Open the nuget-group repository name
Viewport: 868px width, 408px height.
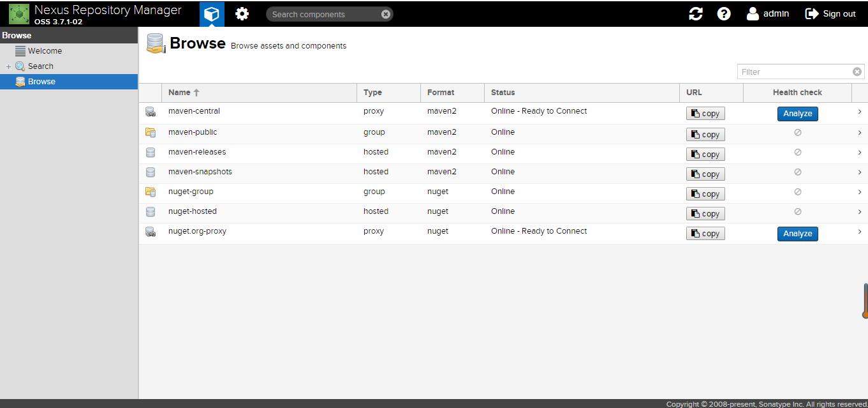(191, 192)
